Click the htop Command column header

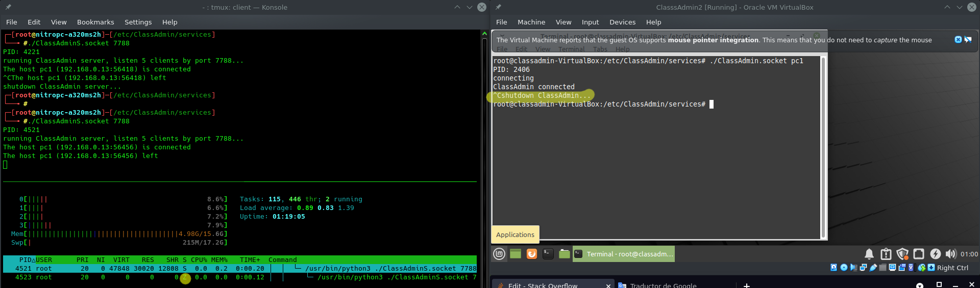(283, 259)
